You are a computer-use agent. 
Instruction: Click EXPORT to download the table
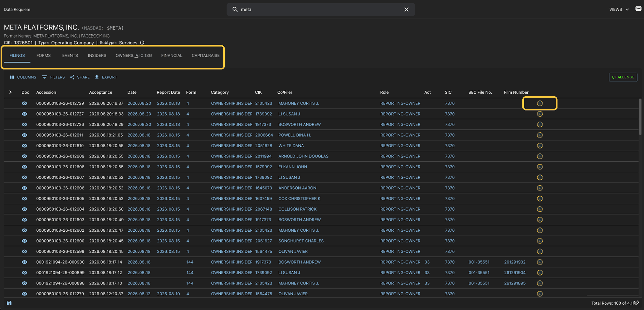(106, 77)
